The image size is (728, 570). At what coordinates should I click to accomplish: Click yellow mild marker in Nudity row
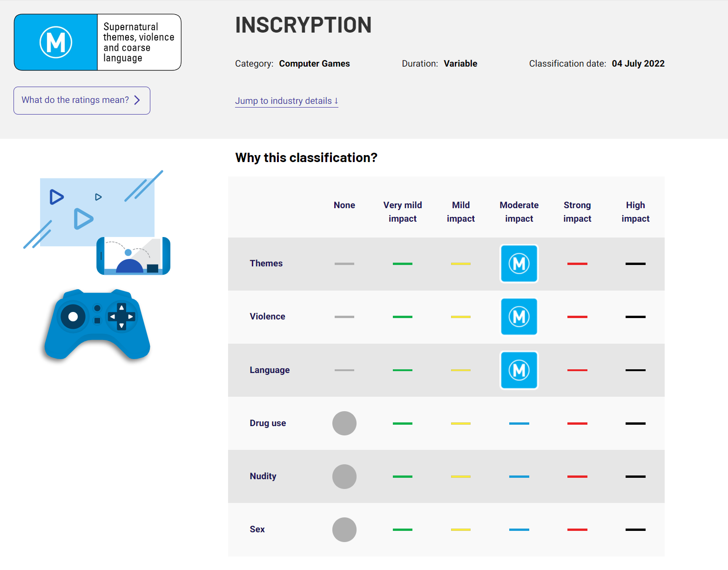pyautogui.click(x=461, y=477)
